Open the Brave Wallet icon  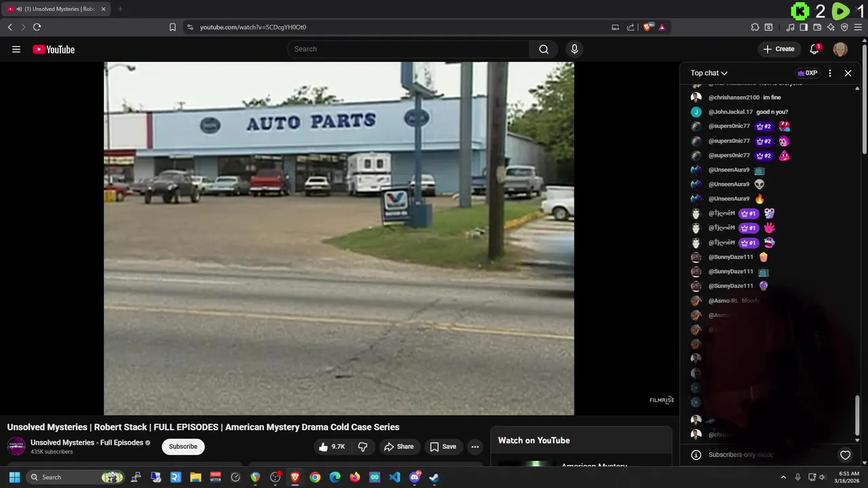[817, 27]
